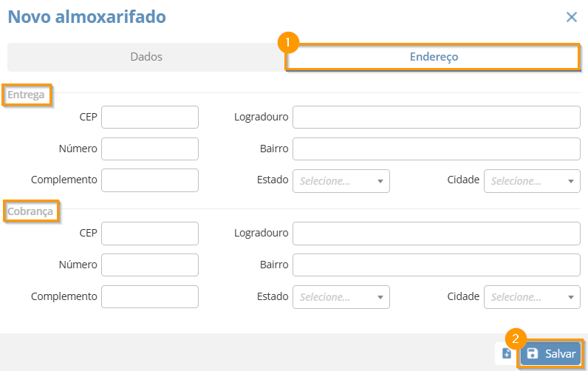Click the Salvar button

pyautogui.click(x=550, y=353)
